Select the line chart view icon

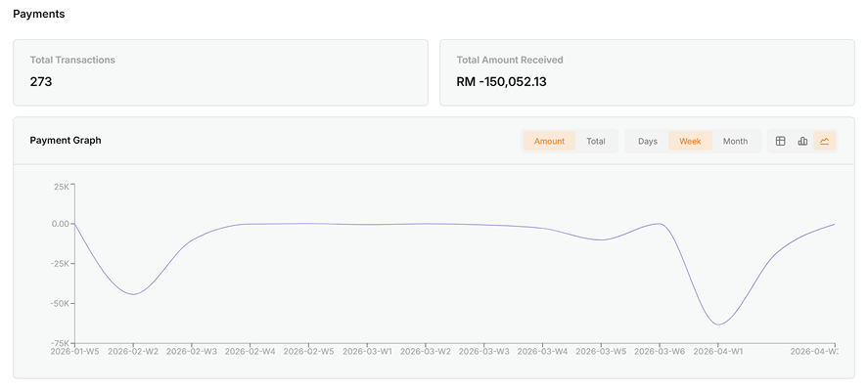tap(824, 141)
